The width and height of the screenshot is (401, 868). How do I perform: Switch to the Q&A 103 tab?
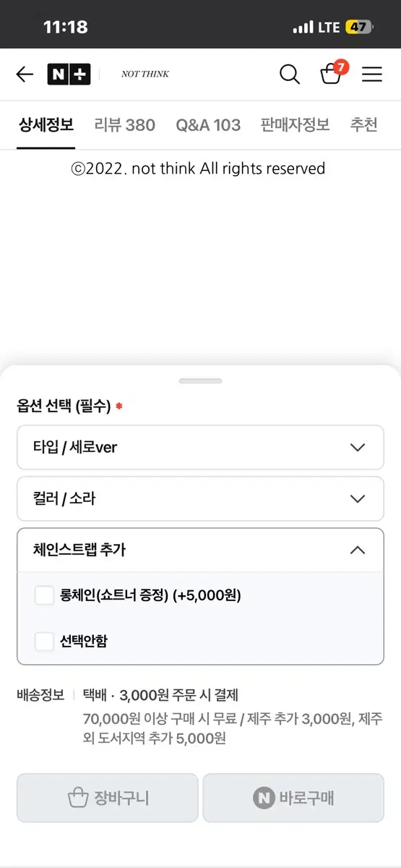208,125
